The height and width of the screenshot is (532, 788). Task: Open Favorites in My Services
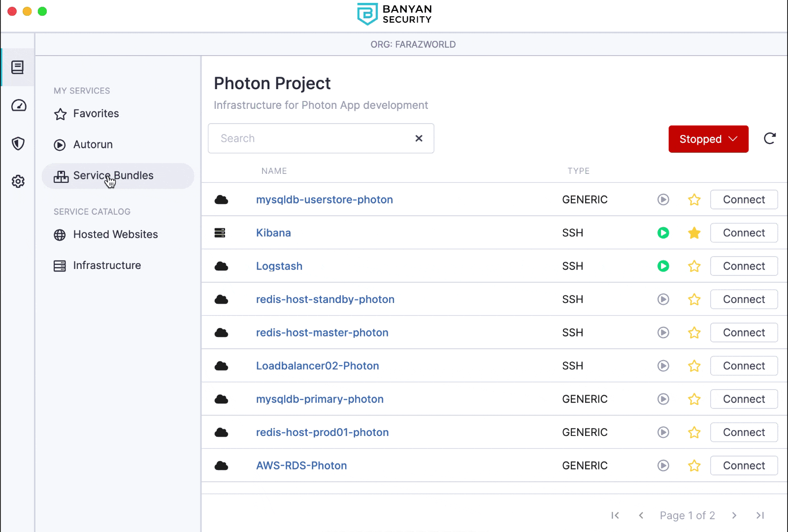(x=87, y=114)
